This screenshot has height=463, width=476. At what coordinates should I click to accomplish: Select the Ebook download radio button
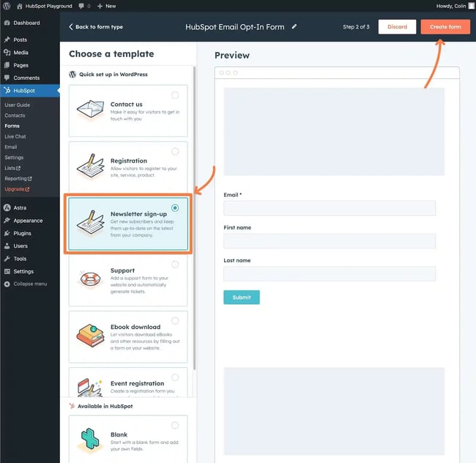tap(175, 321)
